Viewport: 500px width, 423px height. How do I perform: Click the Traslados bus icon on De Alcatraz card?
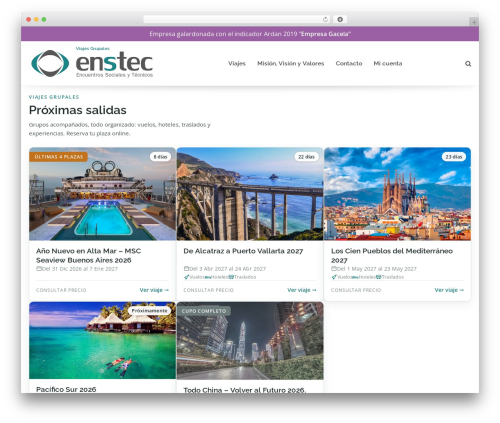(x=231, y=277)
